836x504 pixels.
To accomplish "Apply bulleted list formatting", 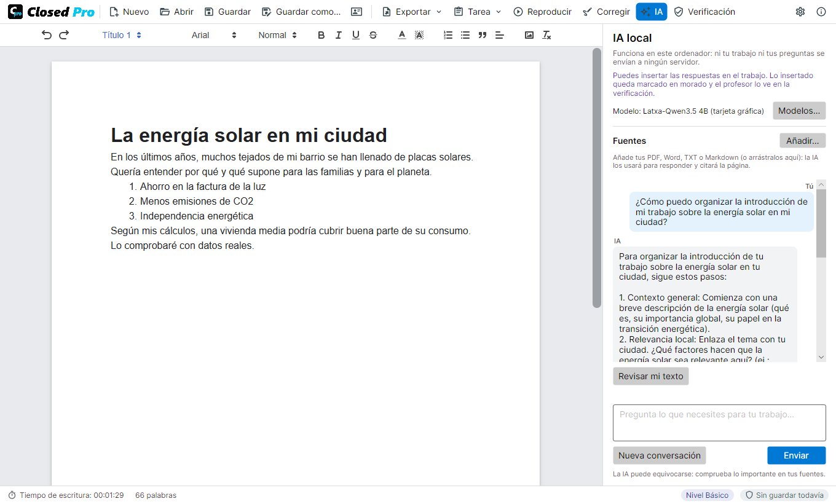I will click(465, 35).
